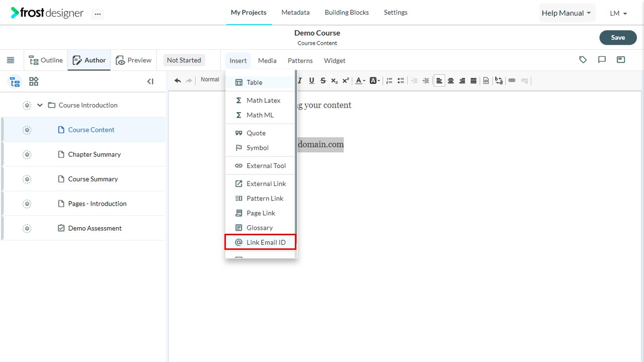Viewport: 644px width, 362px height.
Task: Open the Settings tab
Action: click(x=395, y=12)
